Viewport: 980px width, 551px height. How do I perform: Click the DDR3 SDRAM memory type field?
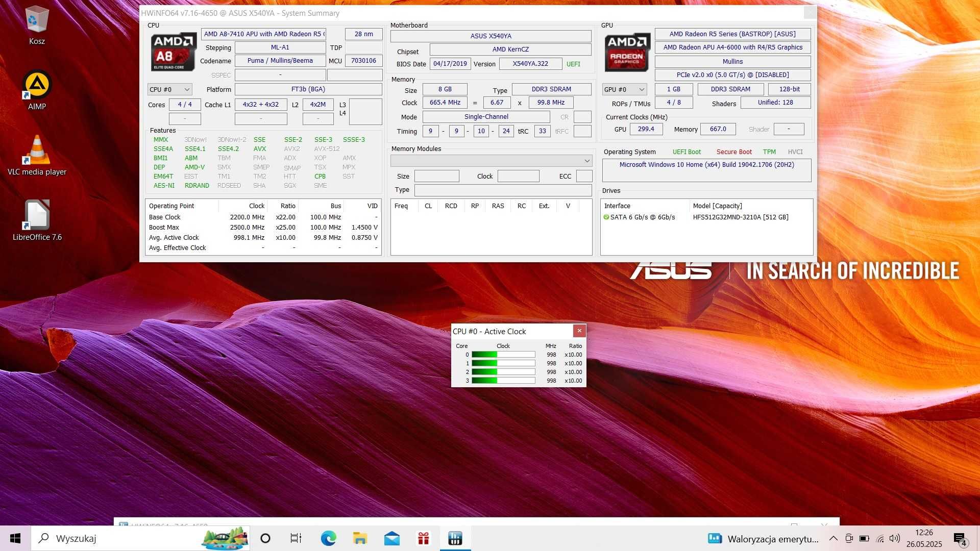551,89
